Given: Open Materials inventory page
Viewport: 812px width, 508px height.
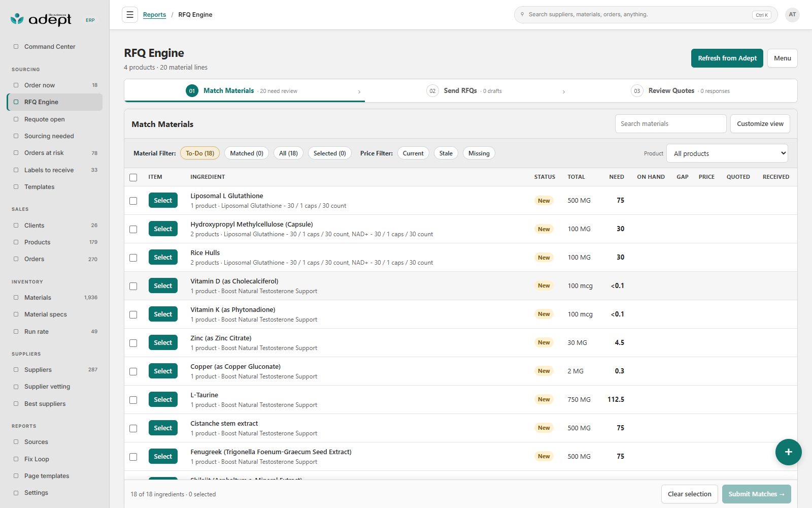Looking at the screenshot, I should click(55, 298).
